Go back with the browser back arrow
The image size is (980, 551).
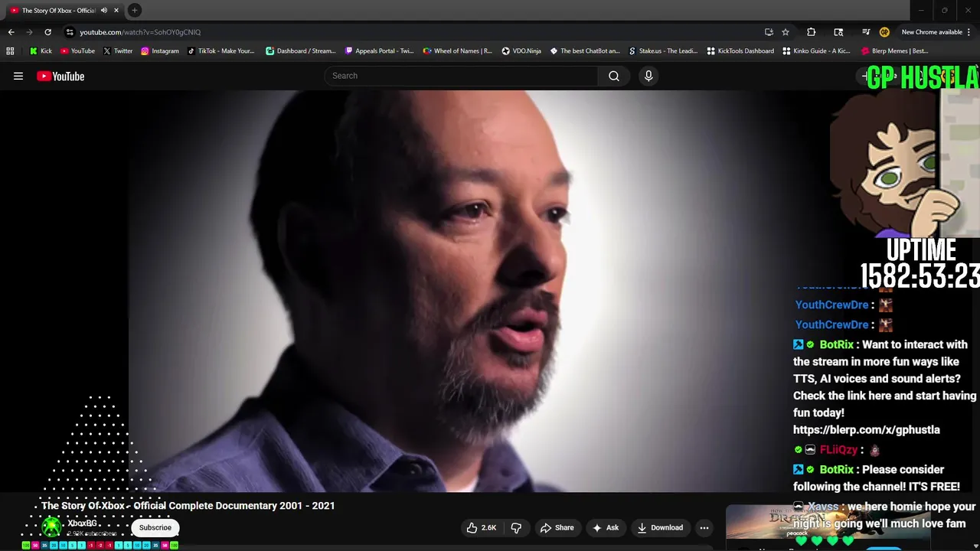pyautogui.click(x=11, y=32)
